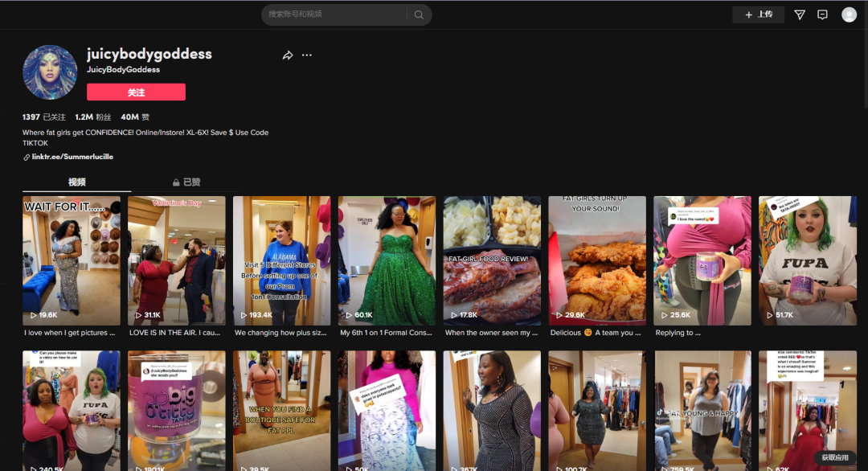
Task: View the 1.2M 粉丝 followers count
Action: (92, 117)
